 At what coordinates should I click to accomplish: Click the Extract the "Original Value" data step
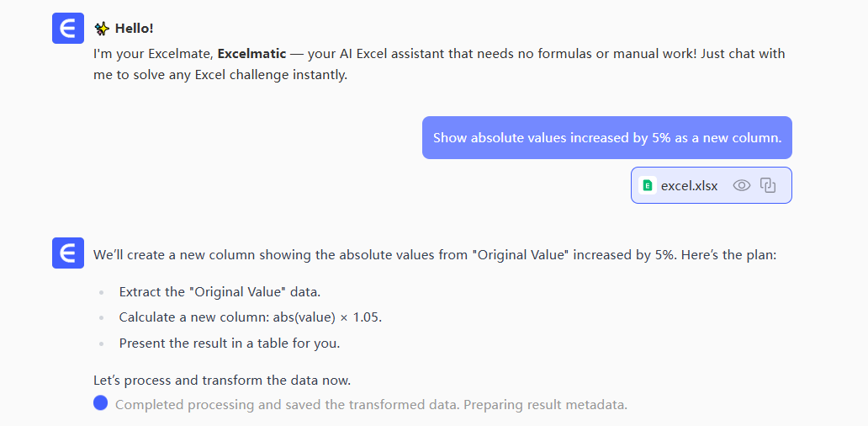pyautogui.click(x=220, y=292)
